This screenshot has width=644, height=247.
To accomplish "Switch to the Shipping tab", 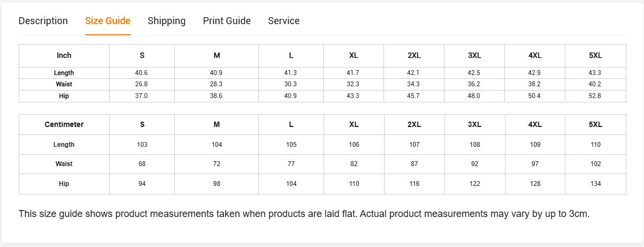I will [x=166, y=21].
